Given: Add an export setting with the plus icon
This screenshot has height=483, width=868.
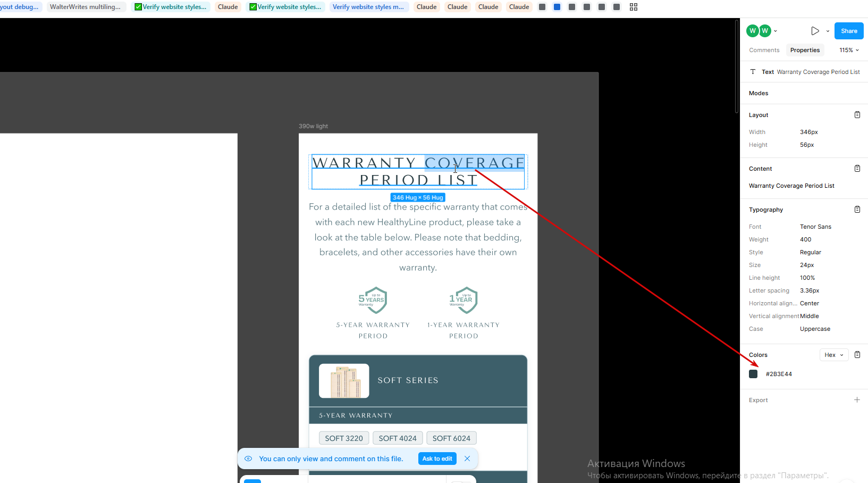Looking at the screenshot, I should point(857,400).
